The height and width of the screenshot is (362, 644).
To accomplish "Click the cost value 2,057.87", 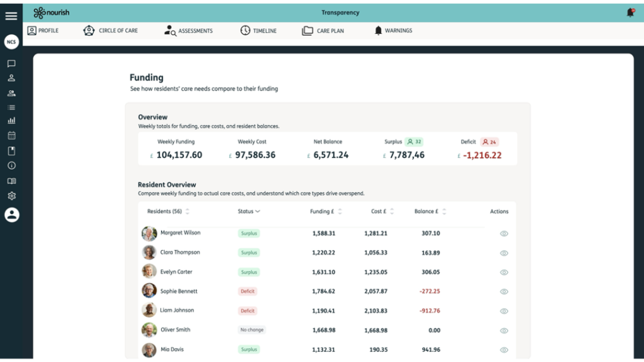I will 376,291.
